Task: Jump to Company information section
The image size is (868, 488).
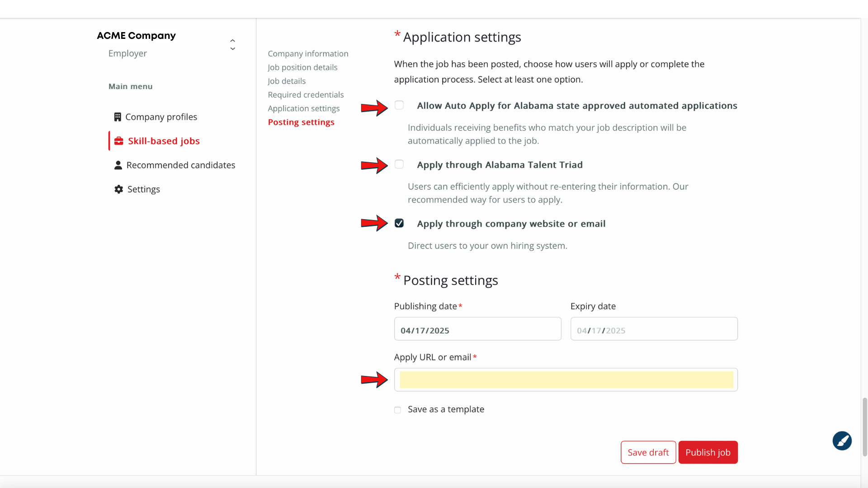Action: tap(308, 54)
